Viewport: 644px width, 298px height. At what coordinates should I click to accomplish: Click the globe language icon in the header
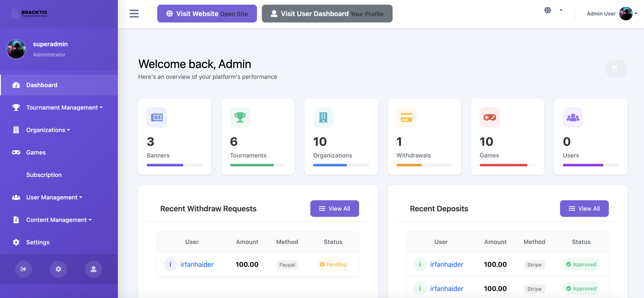(548, 11)
